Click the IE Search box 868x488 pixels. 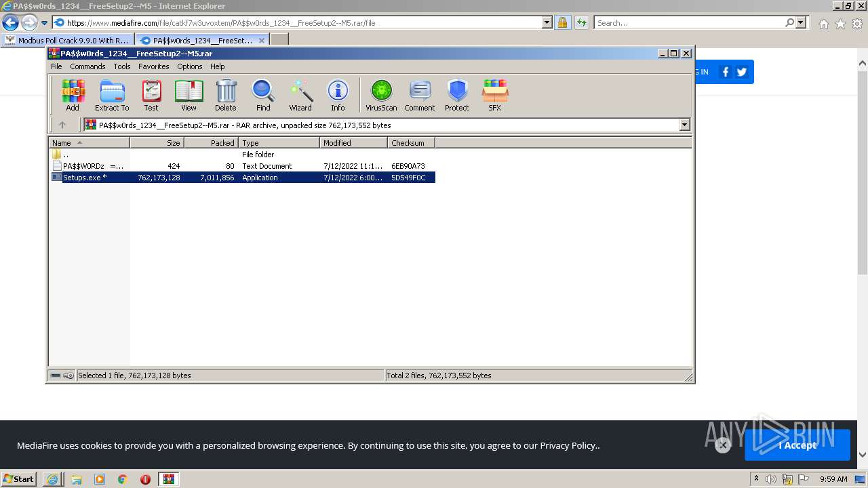coord(688,22)
